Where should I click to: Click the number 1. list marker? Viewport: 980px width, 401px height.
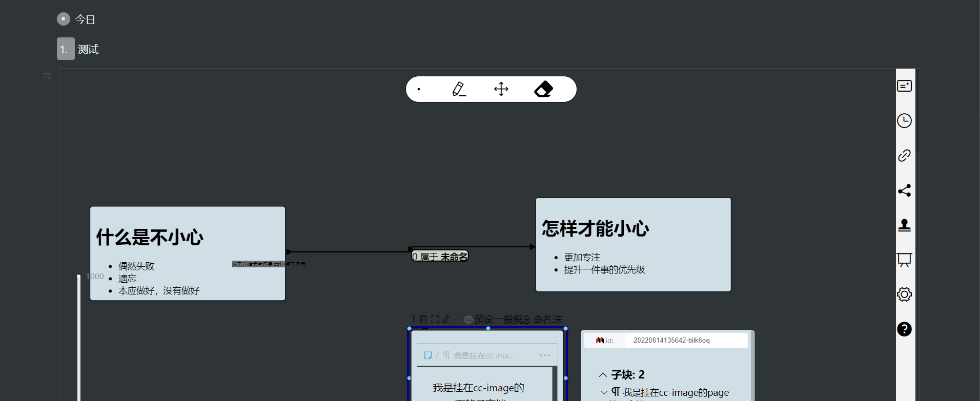pyautogui.click(x=66, y=49)
